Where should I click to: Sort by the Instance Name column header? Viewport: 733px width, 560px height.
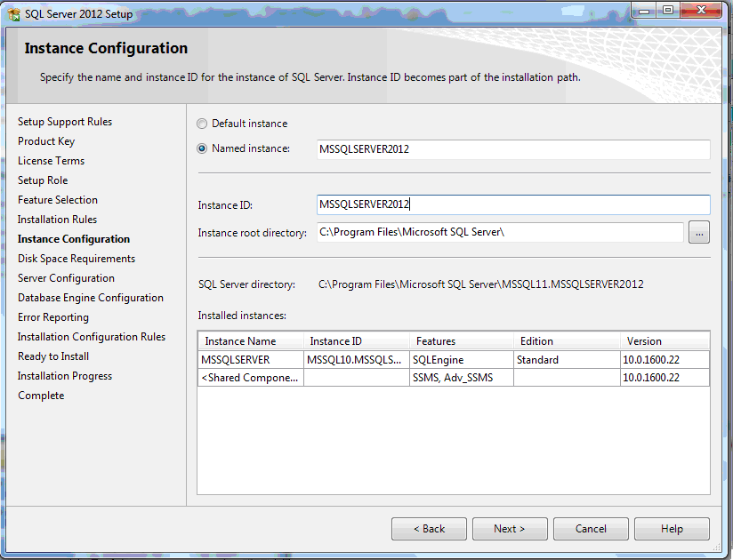point(250,341)
